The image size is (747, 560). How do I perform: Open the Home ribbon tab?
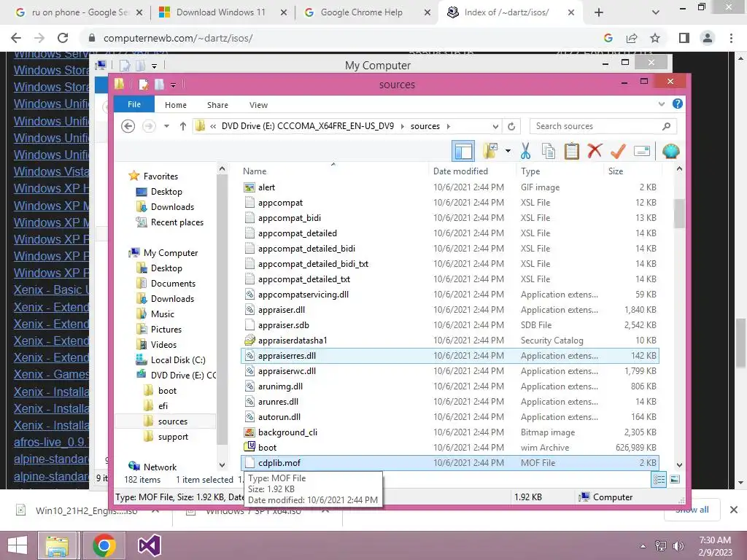(175, 105)
